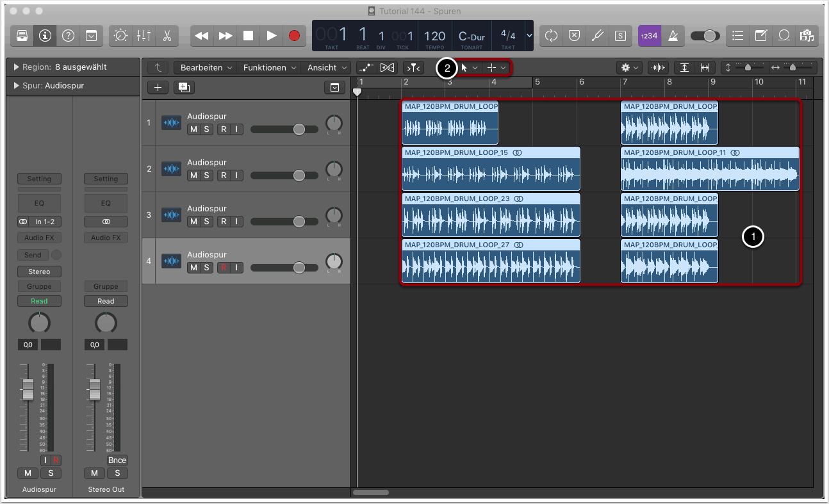Expand the Region inspector disclosure triangle

point(16,67)
